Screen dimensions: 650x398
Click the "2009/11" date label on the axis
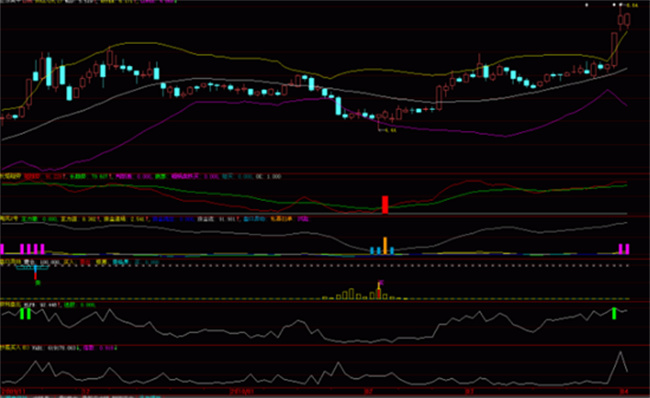(x=14, y=391)
